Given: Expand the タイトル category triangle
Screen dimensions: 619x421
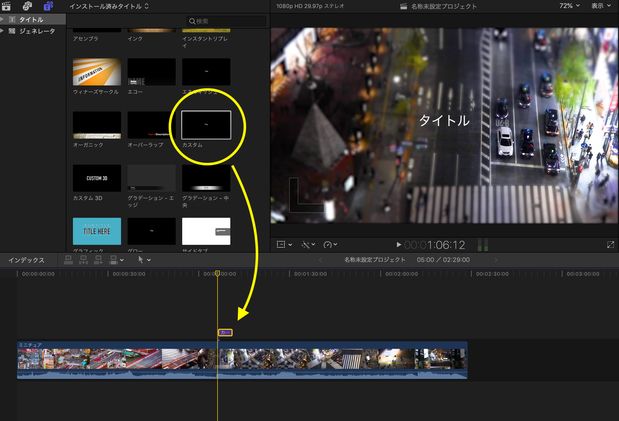Looking at the screenshot, I should pyautogui.click(x=2, y=19).
